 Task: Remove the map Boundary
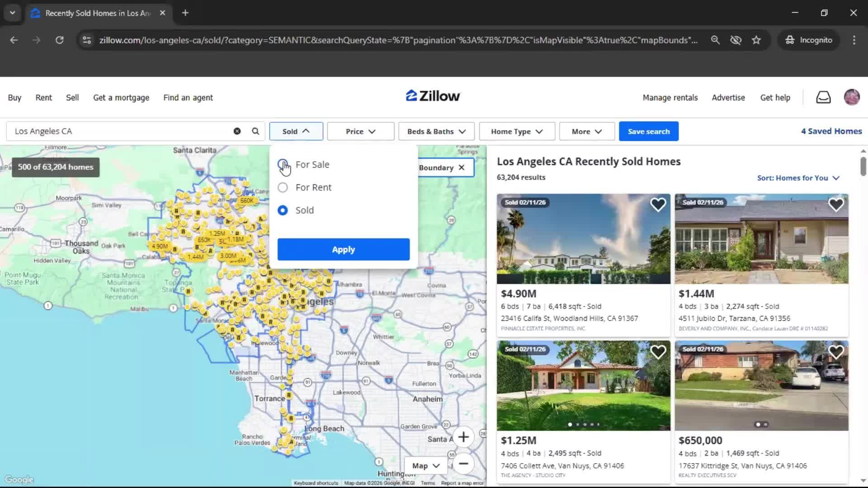coord(461,167)
